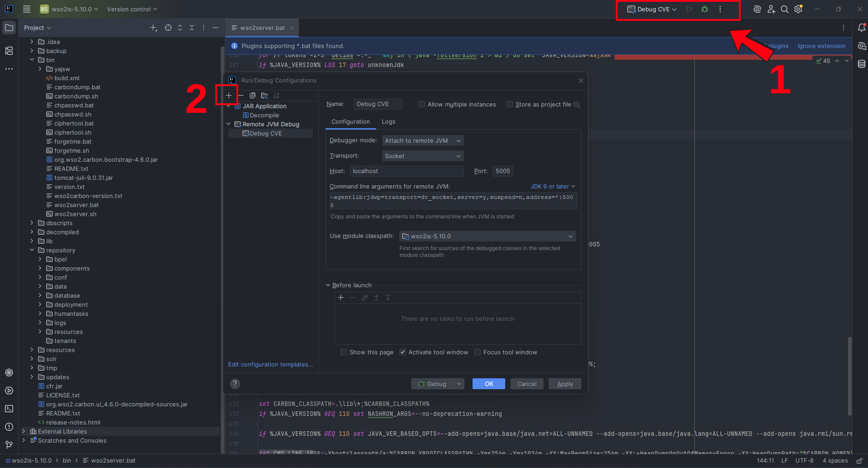Switch to the Logs tab

tap(388, 122)
